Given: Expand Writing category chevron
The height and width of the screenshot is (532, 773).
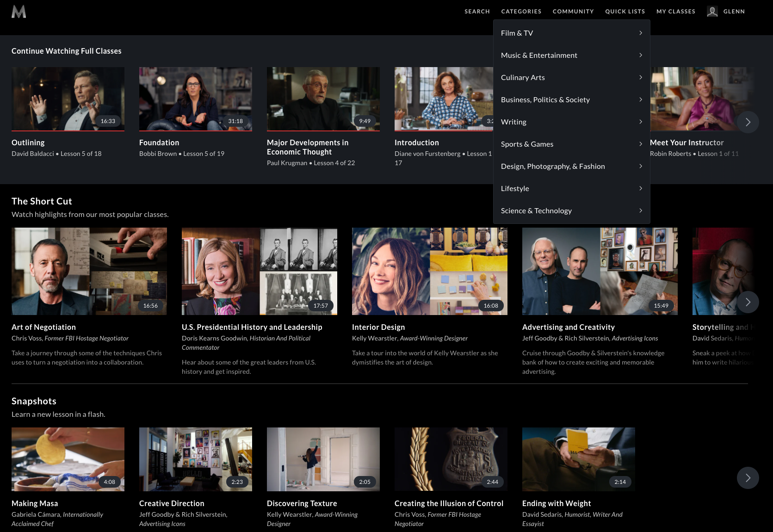Looking at the screenshot, I should coord(641,122).
